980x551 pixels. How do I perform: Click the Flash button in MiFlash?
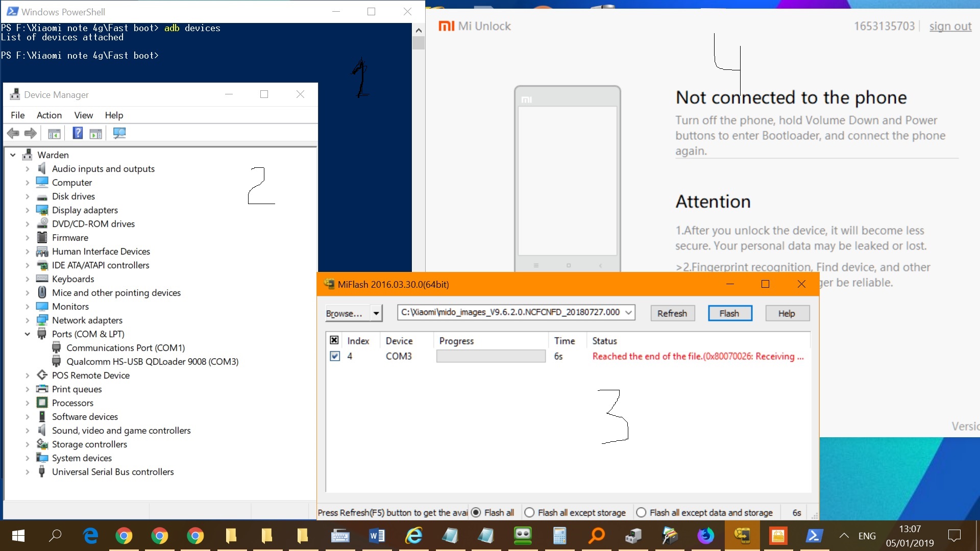pyautogui.click(x=730, y=313)
